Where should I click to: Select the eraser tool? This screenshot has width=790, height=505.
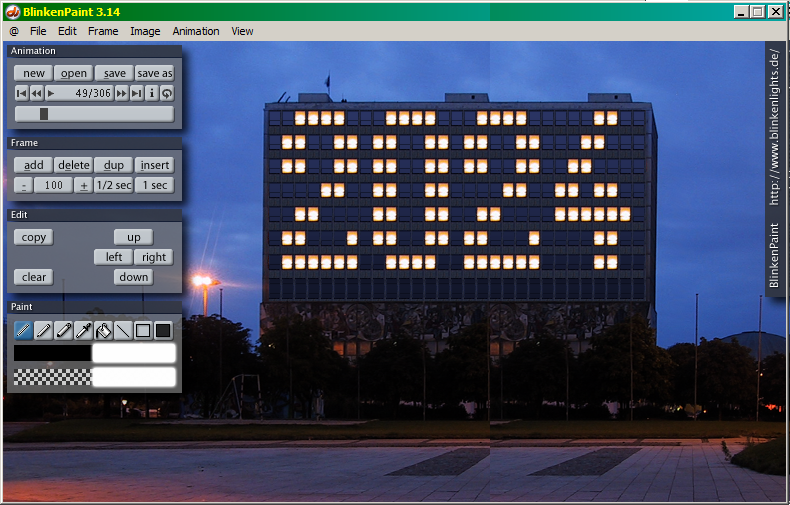[63, 331]
